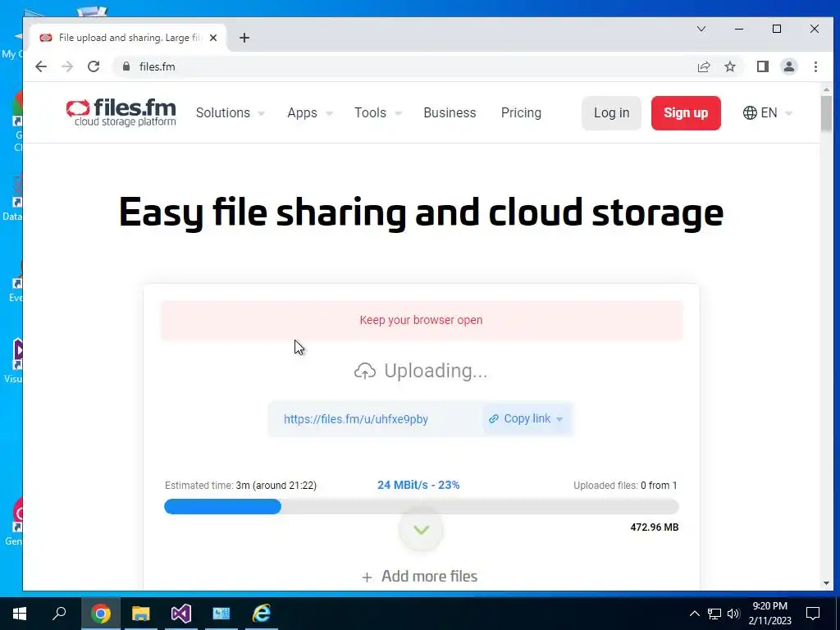
Task: Click the red Sign up button
Action: pos(686,113)
